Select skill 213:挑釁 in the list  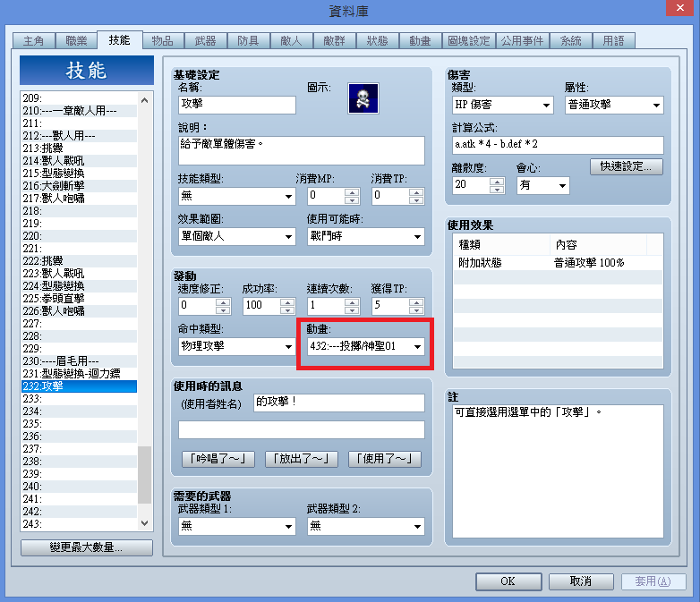[x=80, y=148]
